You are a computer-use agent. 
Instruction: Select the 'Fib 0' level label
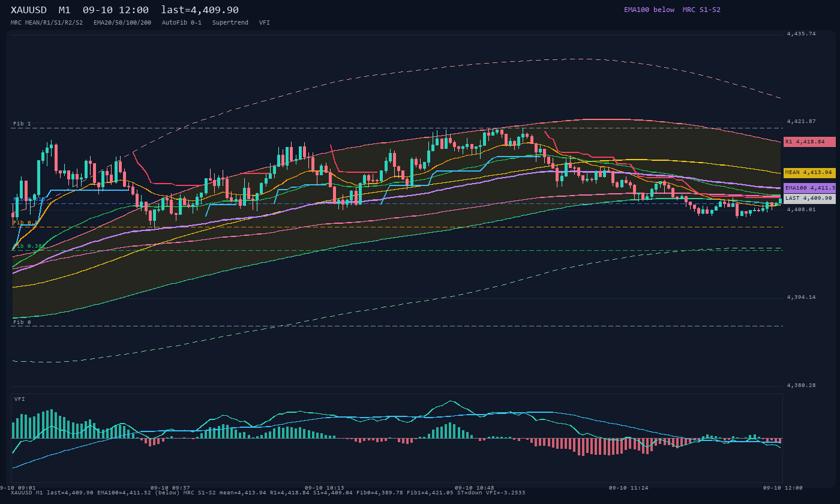tap(22, 322)
